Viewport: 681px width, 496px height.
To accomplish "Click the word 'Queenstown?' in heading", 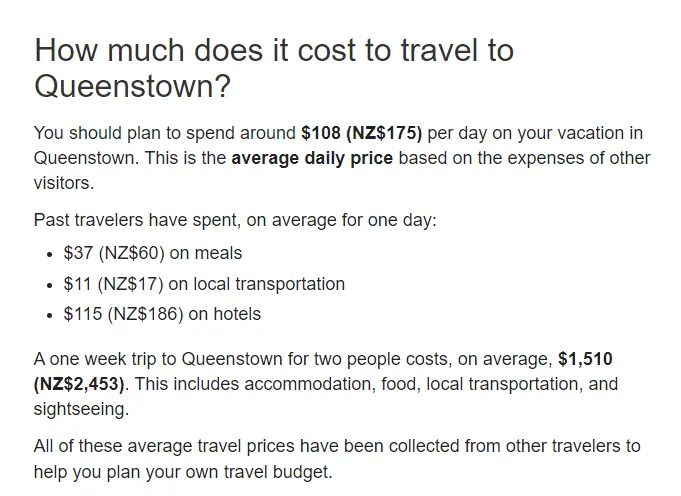I will 132,86.
